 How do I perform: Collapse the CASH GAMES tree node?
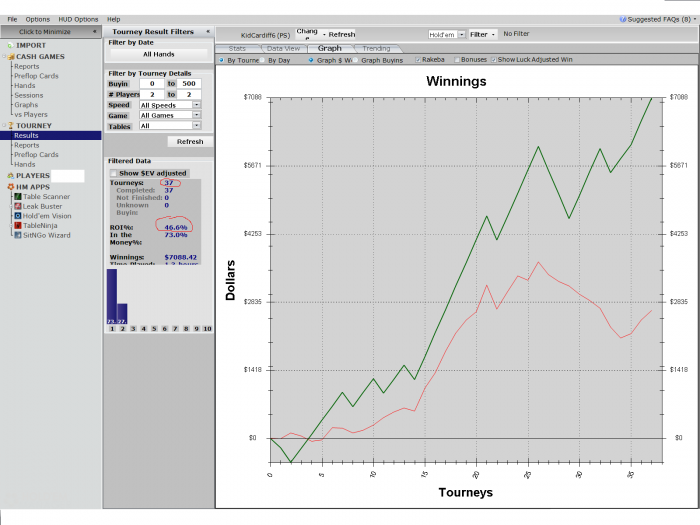[x=4, y=57]
